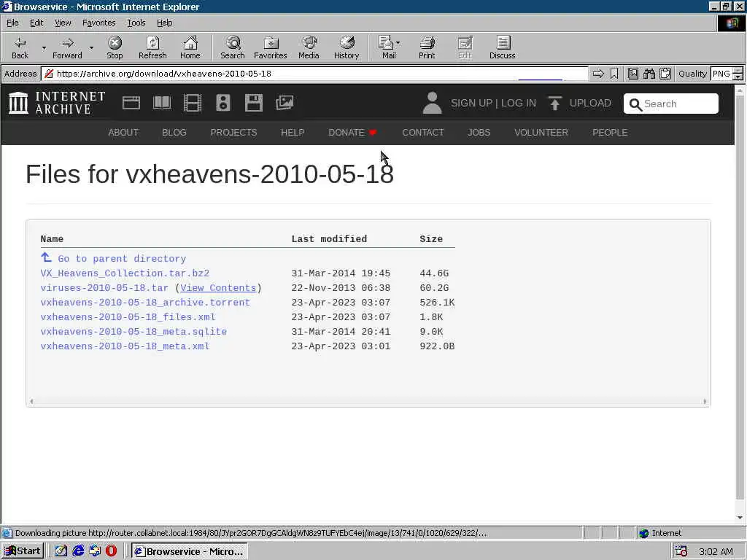Screen dimensions: 747x560
Task: Click the Address bar URL field
Action: [x=314, y=74]
